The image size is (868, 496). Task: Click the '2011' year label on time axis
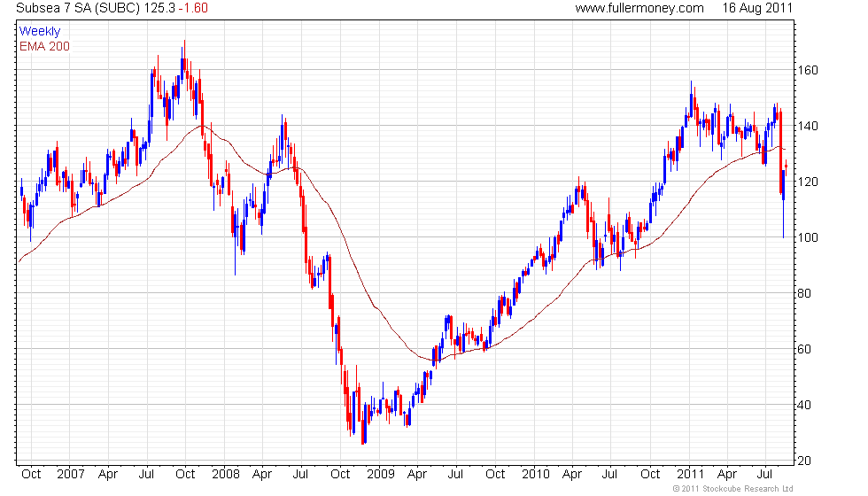click(x=690, y=475)
